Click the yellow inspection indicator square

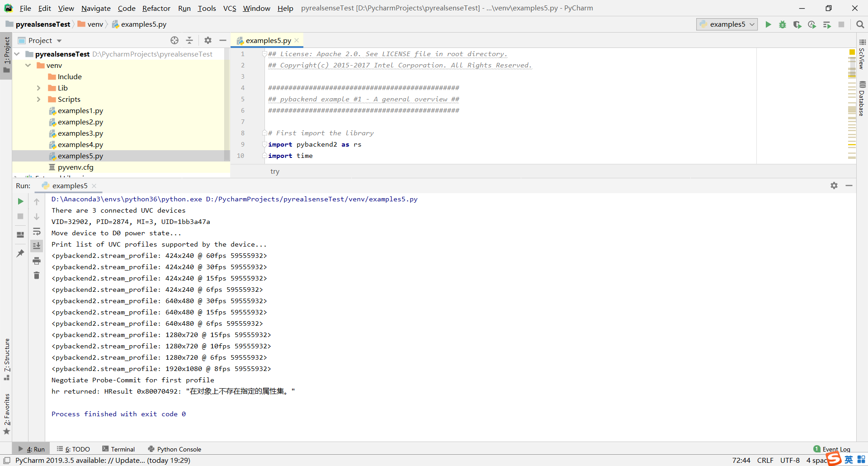[x=852, y=52]
